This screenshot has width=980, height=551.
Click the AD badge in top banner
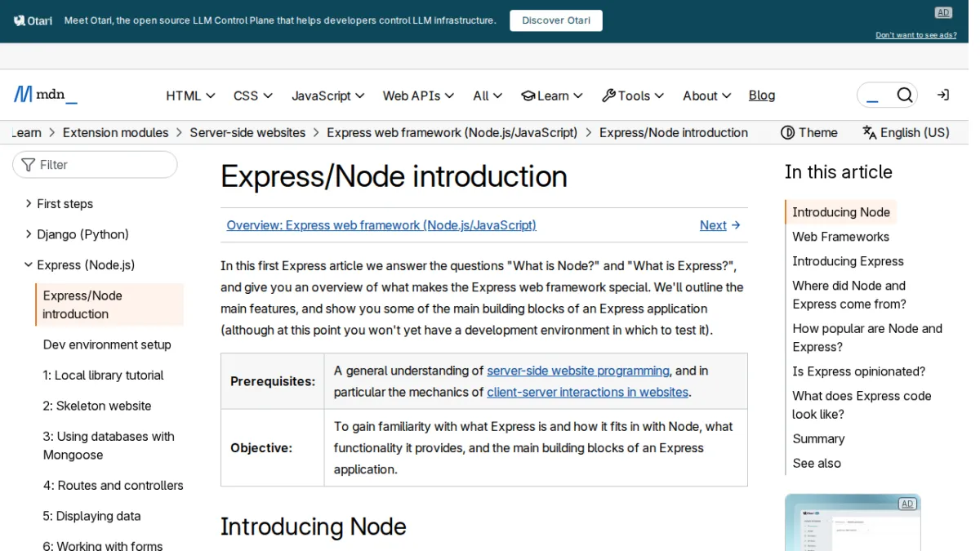pyautogui.click(x=943, y=12)
